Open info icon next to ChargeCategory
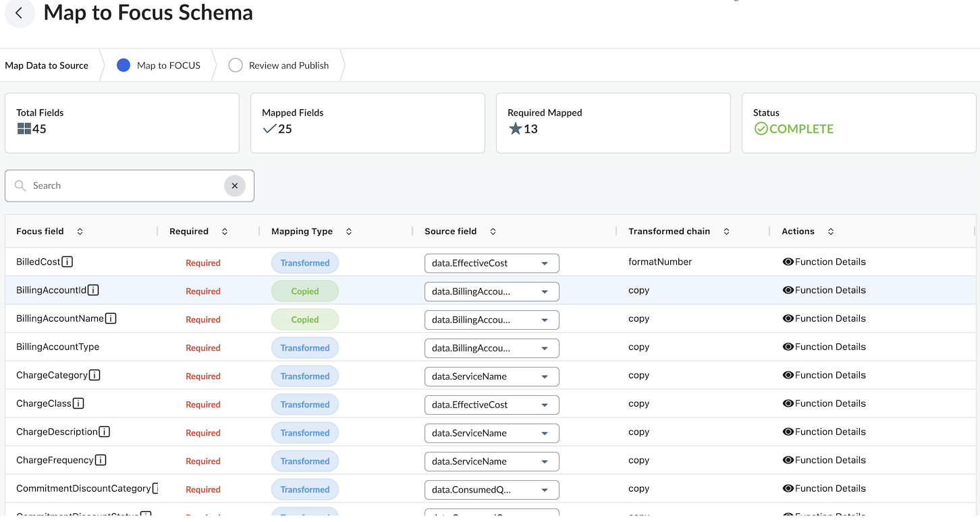 pos(94,375)
